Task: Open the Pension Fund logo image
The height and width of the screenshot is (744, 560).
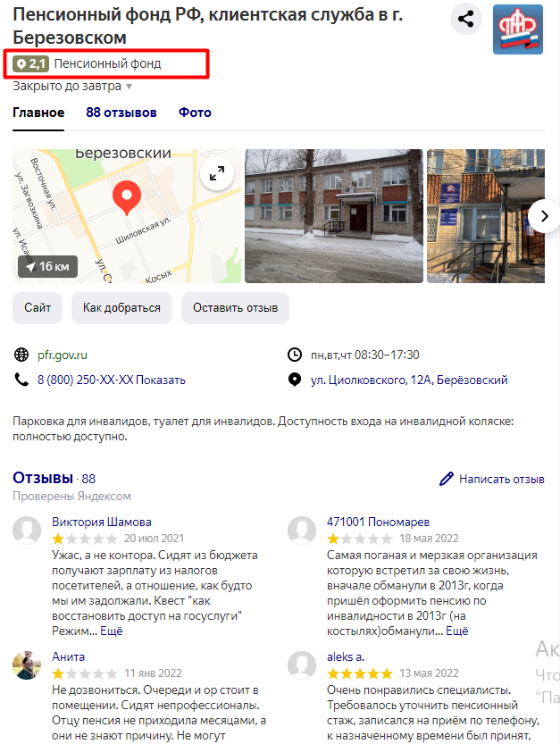Action: [x=518, y=29]
